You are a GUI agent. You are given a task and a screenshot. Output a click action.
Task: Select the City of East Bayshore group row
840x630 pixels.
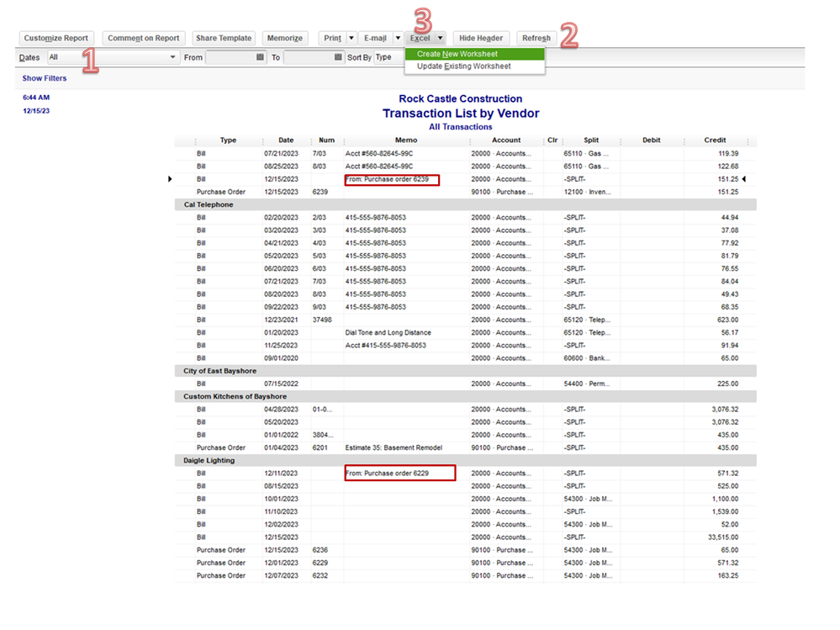tap(465, 371)
